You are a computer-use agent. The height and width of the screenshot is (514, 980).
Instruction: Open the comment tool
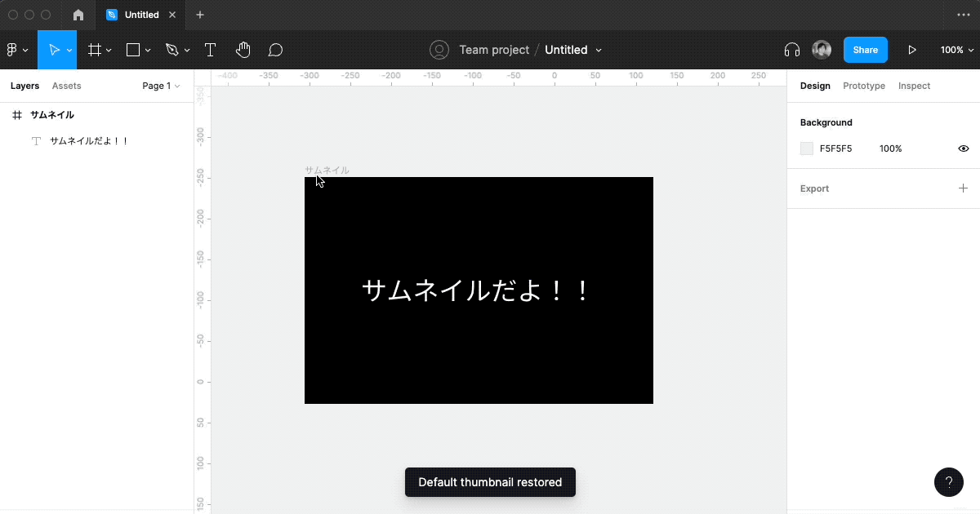(275, 50)
